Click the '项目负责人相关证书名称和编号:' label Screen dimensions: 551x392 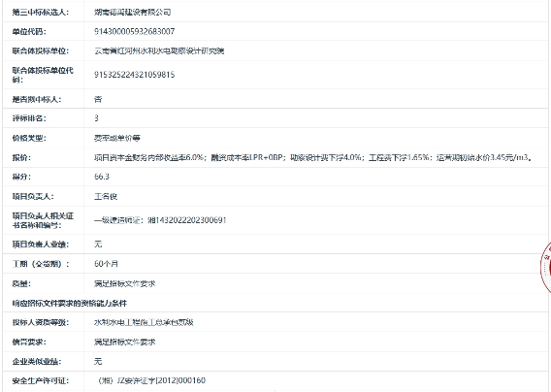click(43, 220)
